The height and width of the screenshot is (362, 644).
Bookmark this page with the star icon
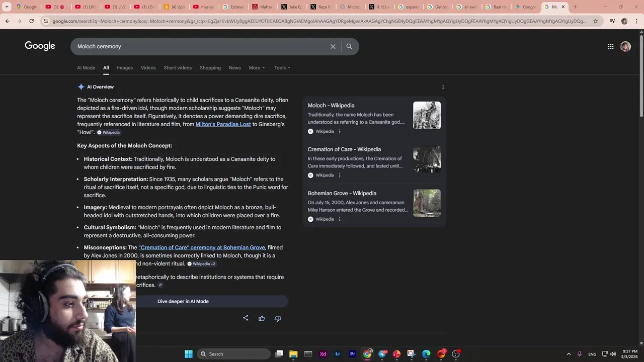[596, 21]
